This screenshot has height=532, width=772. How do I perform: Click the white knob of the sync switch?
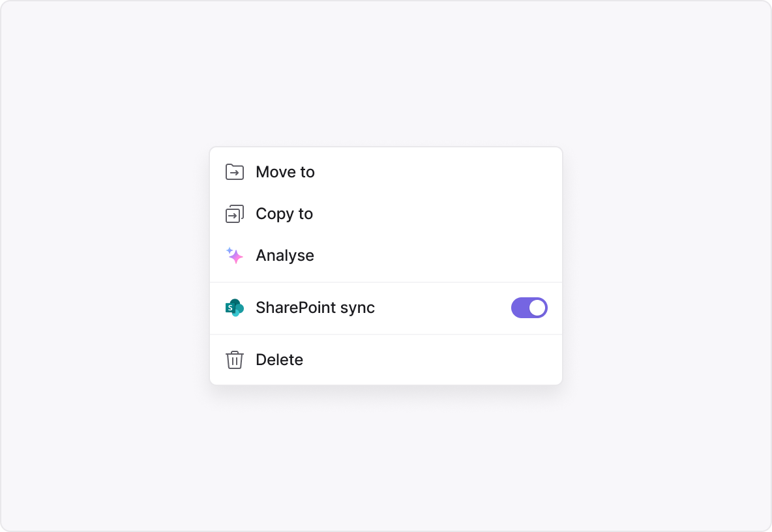(x=537, y=308)
